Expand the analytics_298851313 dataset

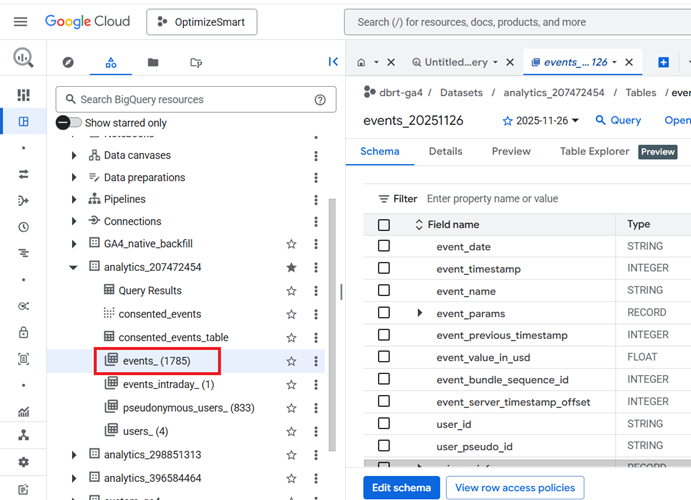coord(74,455)
